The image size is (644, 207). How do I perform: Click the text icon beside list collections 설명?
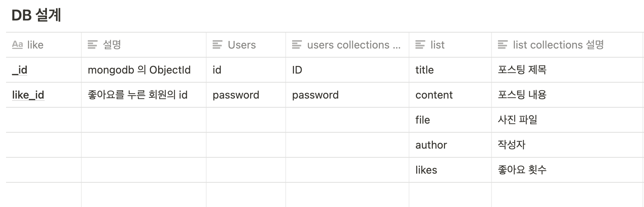tap(503, 45)
